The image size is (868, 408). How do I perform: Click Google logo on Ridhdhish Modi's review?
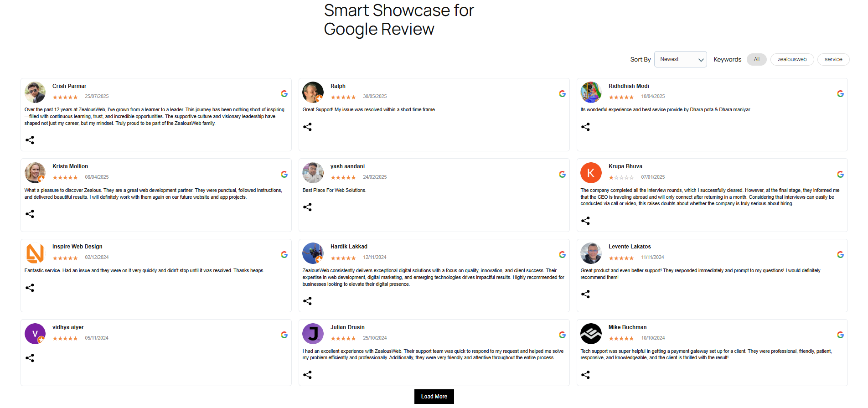840,93
